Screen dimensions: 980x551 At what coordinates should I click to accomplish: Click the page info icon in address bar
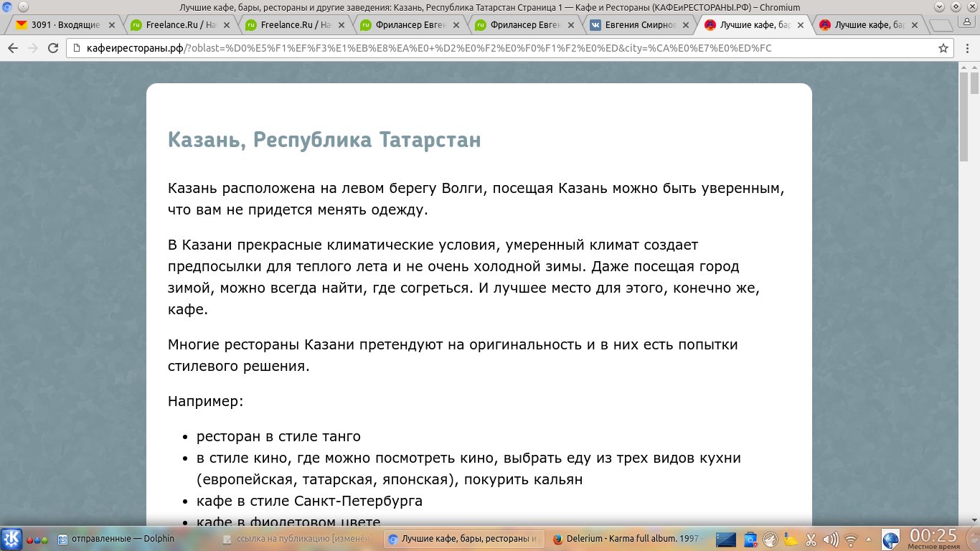(x=76, y=49)
